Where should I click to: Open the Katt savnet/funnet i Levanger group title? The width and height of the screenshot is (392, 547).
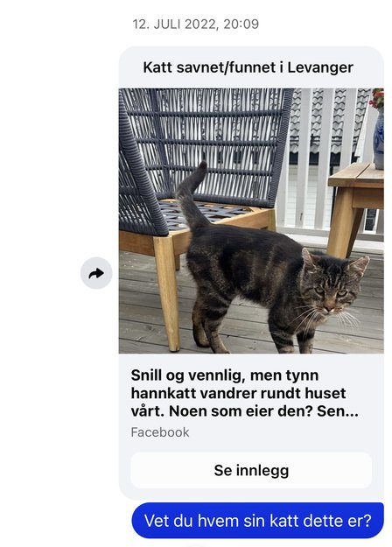coord(248,67)
